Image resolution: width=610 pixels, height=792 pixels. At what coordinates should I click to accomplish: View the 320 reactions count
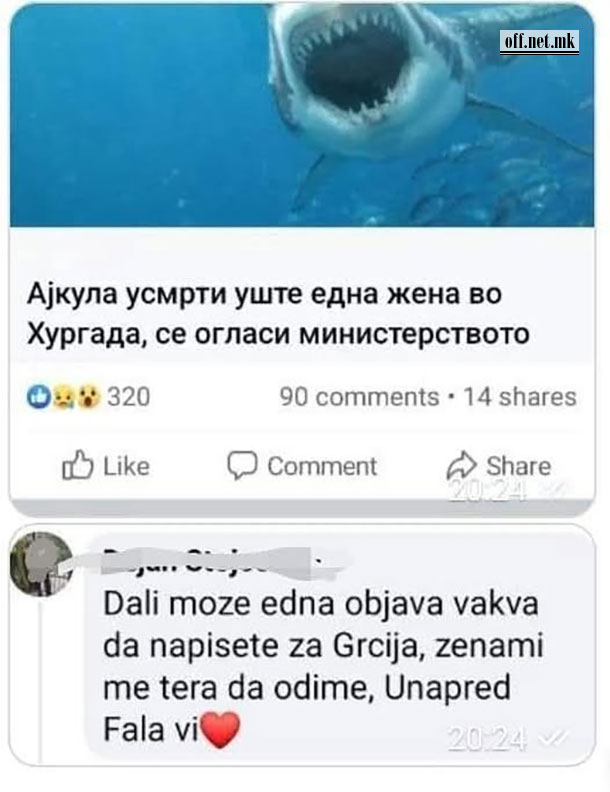click(129, 397)
